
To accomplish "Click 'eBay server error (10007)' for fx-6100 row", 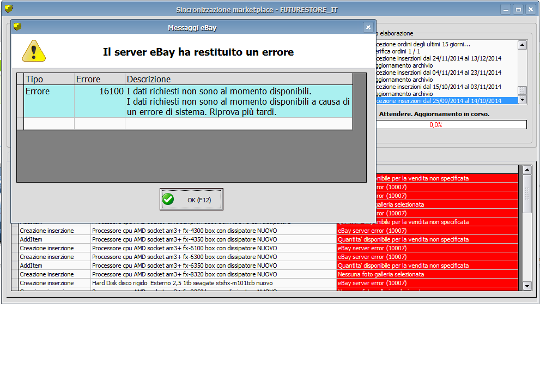I will coord(427,248).
